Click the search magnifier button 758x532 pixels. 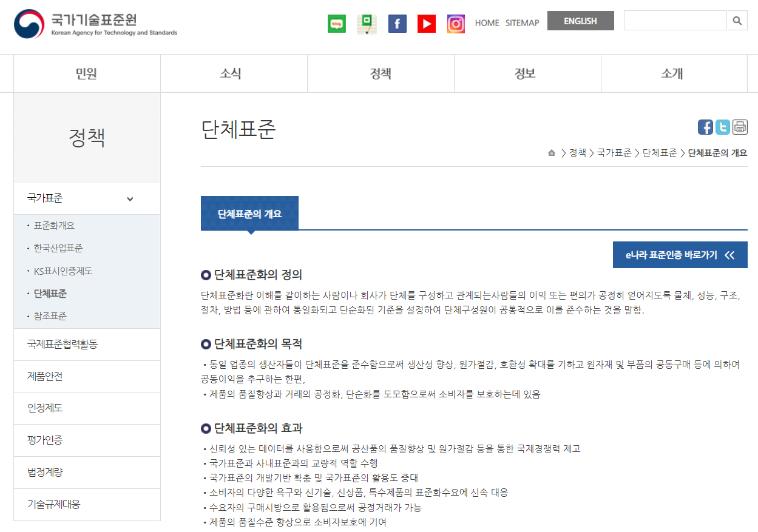pyautogui.click(x=737, y=21)
